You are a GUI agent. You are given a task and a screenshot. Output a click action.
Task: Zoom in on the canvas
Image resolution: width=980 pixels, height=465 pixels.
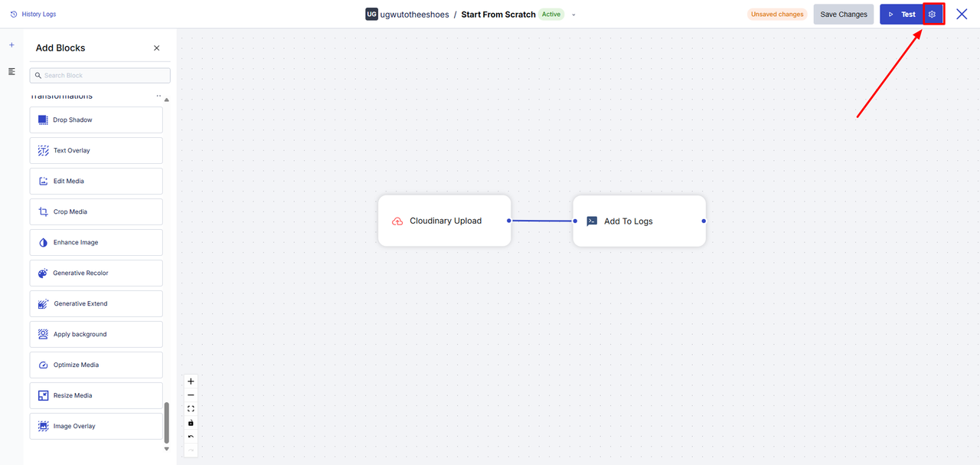[x=191, y=381]
